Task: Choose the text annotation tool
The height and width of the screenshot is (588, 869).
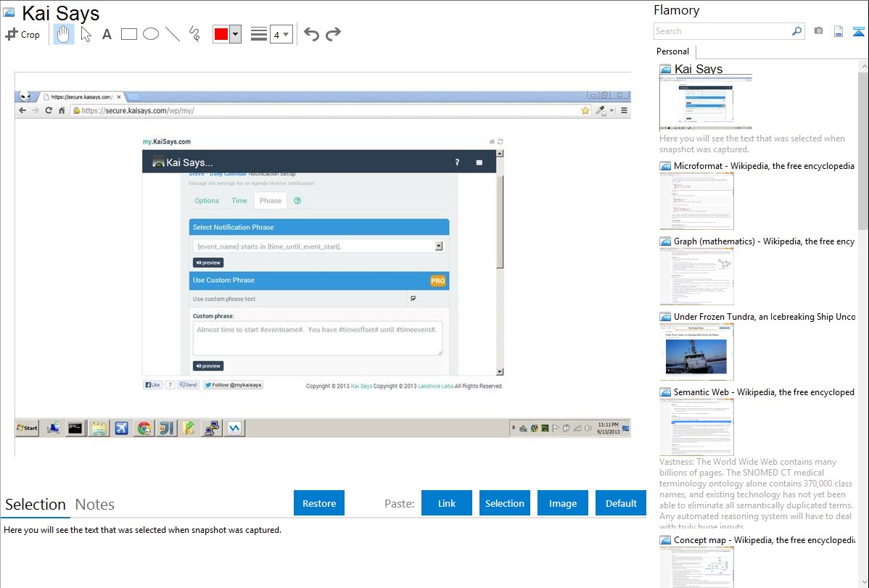Action: (107, 34)
